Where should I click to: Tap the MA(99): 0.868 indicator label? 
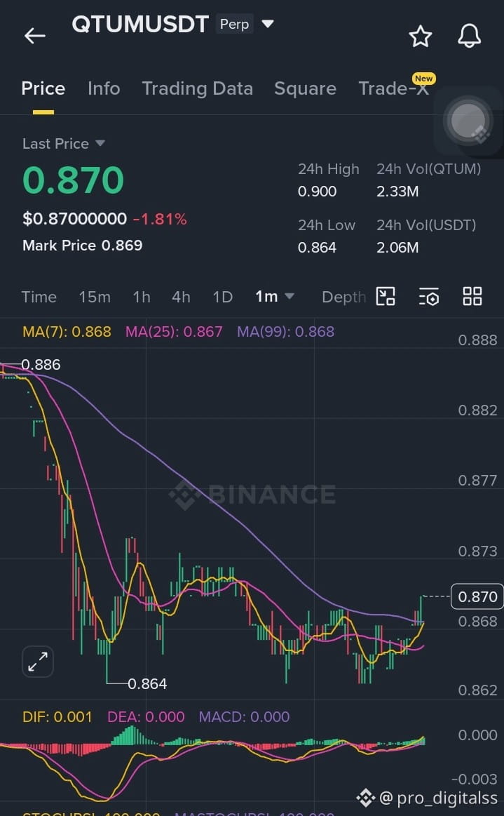pyautogui.click(x=285, y=331)
